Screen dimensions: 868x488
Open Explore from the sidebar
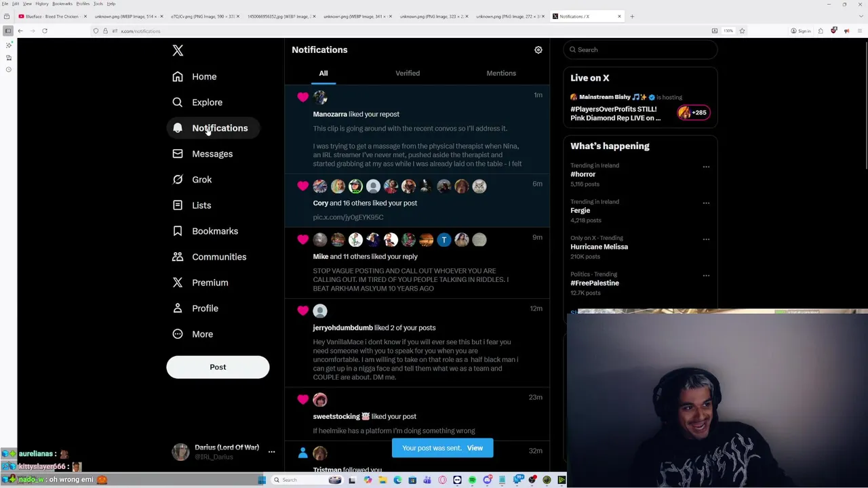pos(197,102)
